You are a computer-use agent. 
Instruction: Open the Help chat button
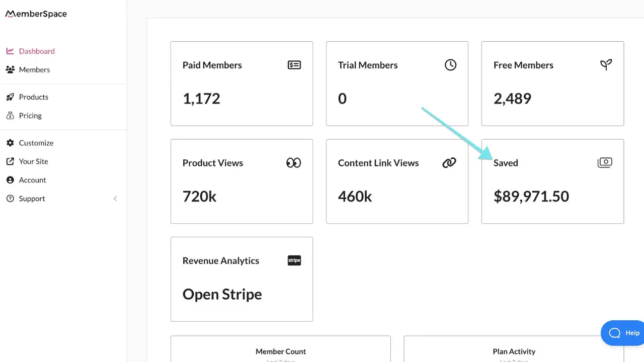pos(623,333)
